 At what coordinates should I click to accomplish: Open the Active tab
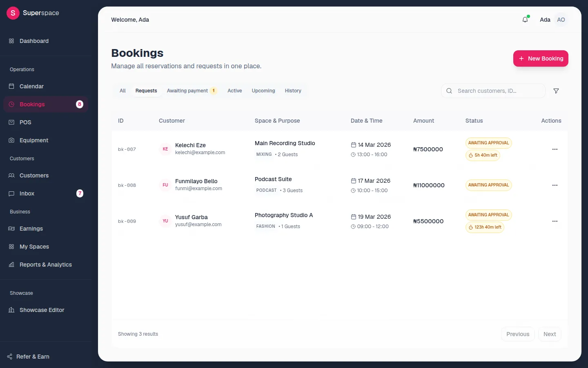tap(235, 91)
